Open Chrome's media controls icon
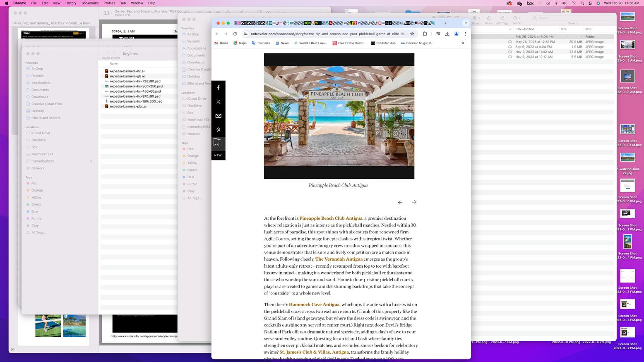The height and width of the screenshot is (362, 644). tap(438, 34)
